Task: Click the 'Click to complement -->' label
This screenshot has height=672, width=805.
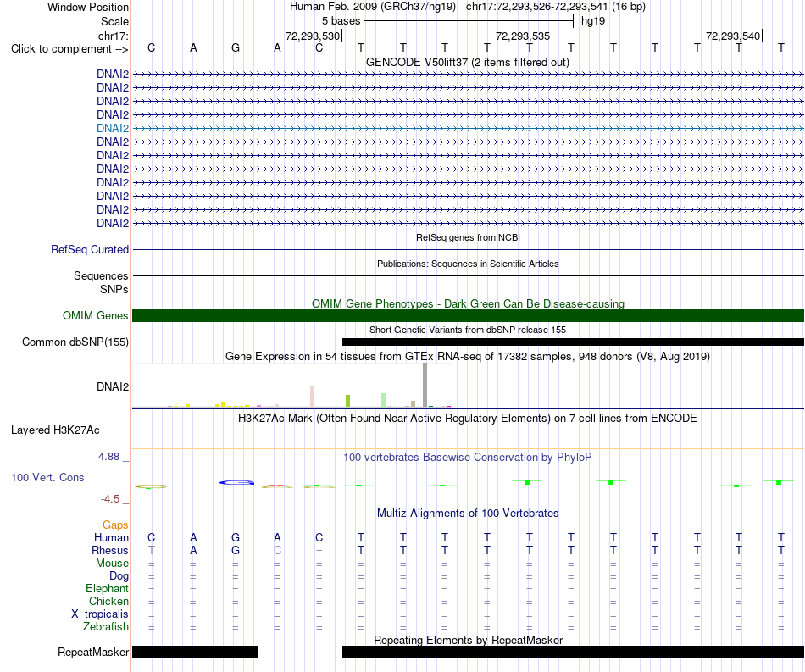Action: (69, 49)
